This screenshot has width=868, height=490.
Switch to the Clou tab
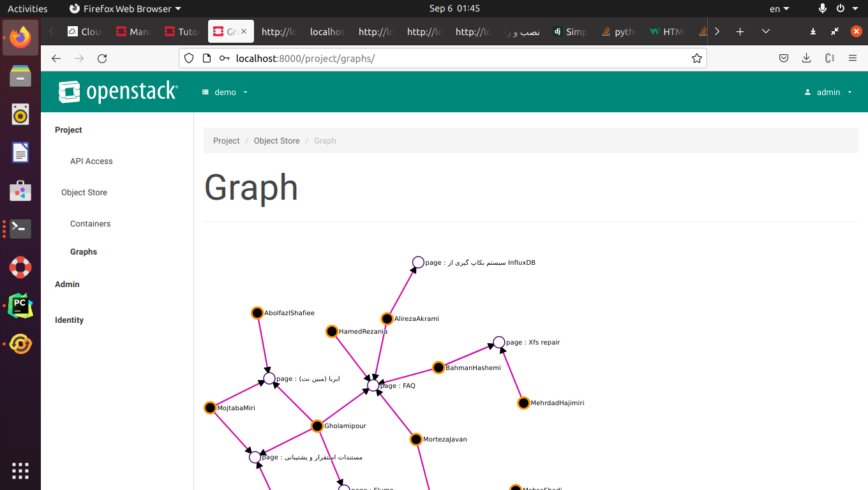tap(85, 31)
